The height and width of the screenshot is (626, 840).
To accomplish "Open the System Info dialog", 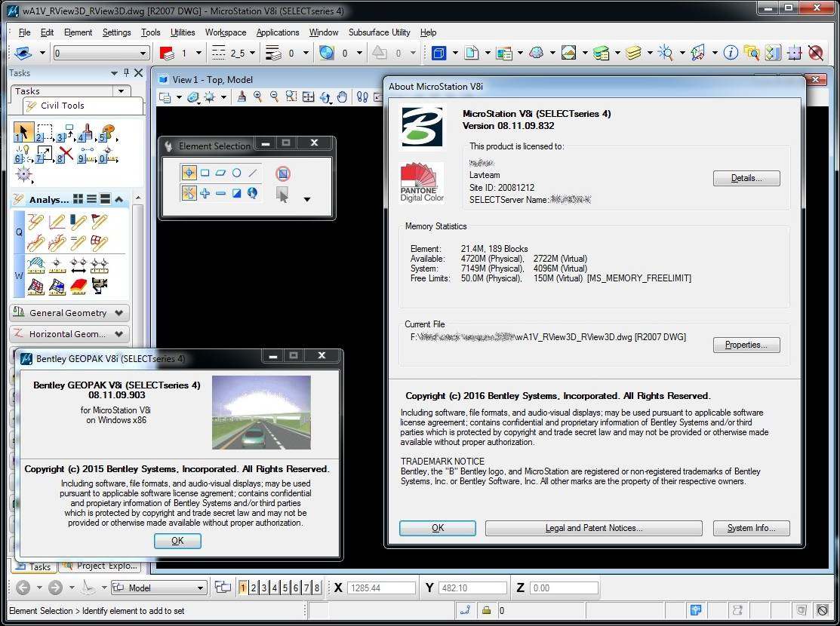I will pyautogui.click(x=751, y=528).
